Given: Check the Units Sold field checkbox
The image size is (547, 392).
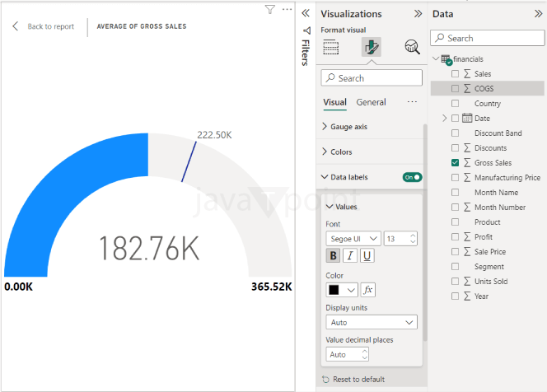Looking at the screenshot, I should [x=455, y=281].
